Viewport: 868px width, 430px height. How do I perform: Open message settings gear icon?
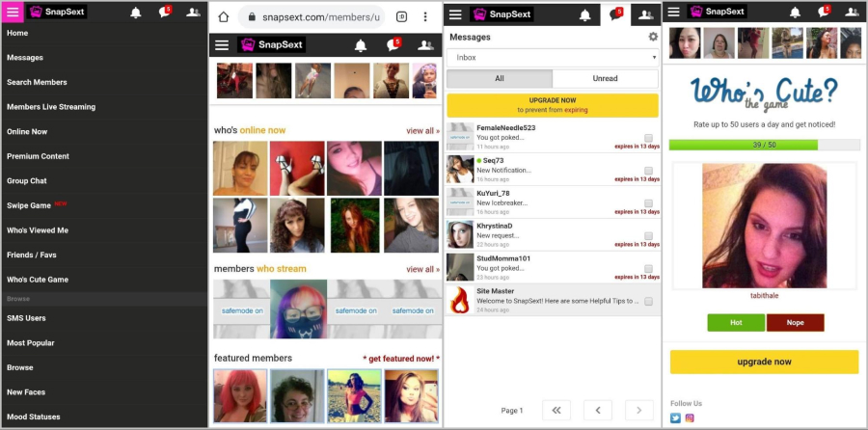653,37
